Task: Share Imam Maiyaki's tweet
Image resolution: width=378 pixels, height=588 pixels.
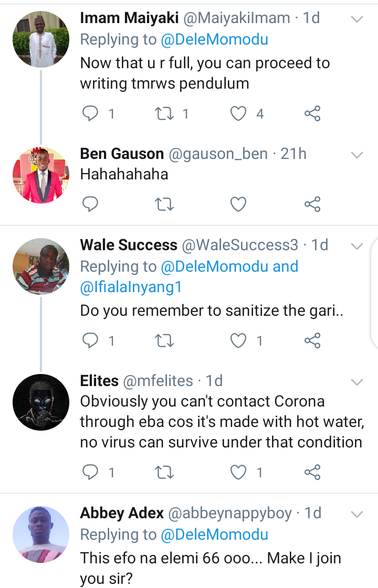Action: click(312, 113)
